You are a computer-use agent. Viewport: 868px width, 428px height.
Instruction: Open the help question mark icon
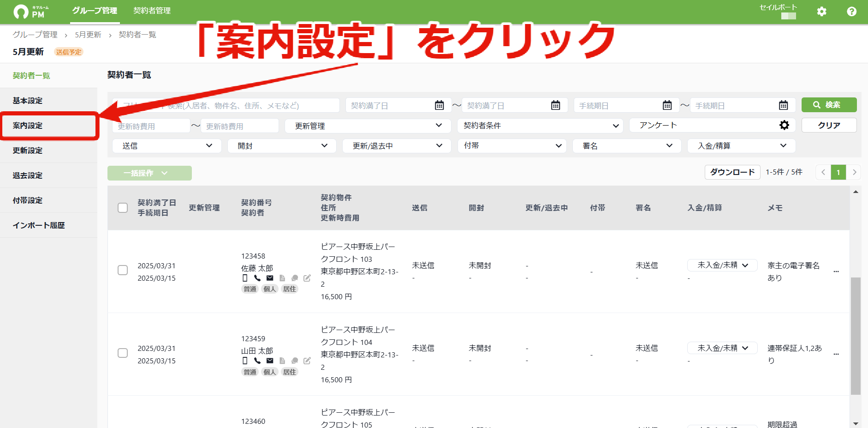[851, 12]
